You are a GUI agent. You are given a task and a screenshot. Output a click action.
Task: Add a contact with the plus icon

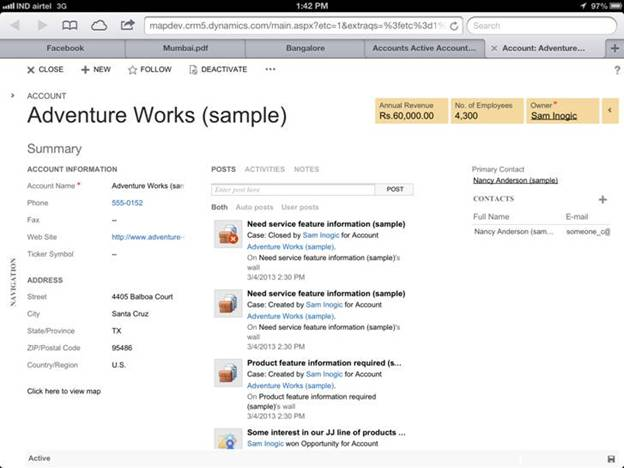[x=603, y=199]
